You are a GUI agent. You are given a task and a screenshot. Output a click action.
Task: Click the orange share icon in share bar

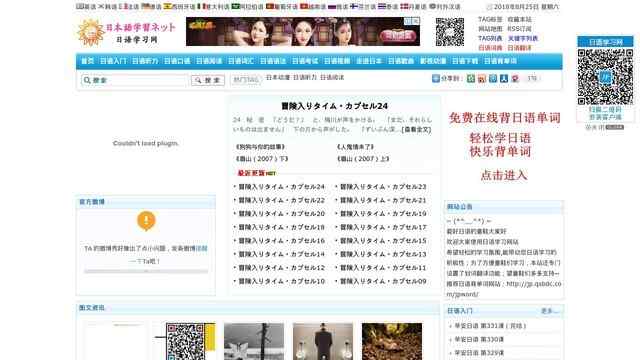(x=482, y=78)
